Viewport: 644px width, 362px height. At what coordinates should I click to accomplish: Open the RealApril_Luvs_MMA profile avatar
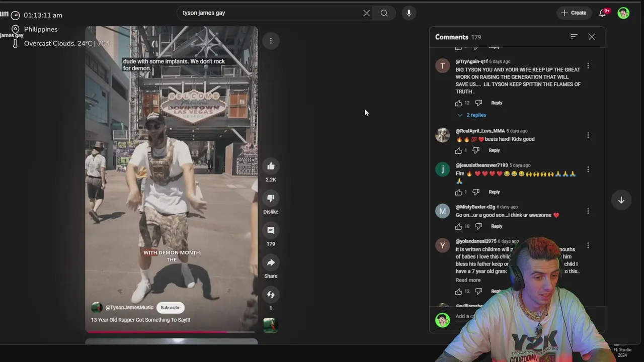[443, 135]
